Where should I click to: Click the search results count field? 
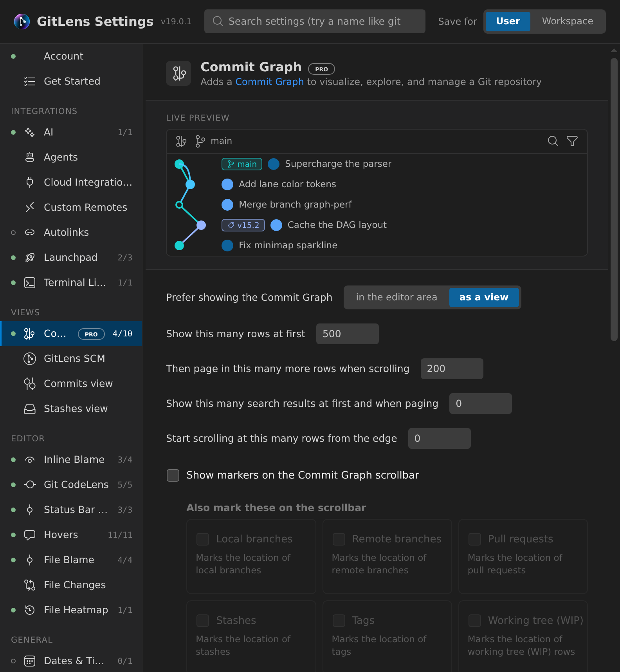(481, 403)
